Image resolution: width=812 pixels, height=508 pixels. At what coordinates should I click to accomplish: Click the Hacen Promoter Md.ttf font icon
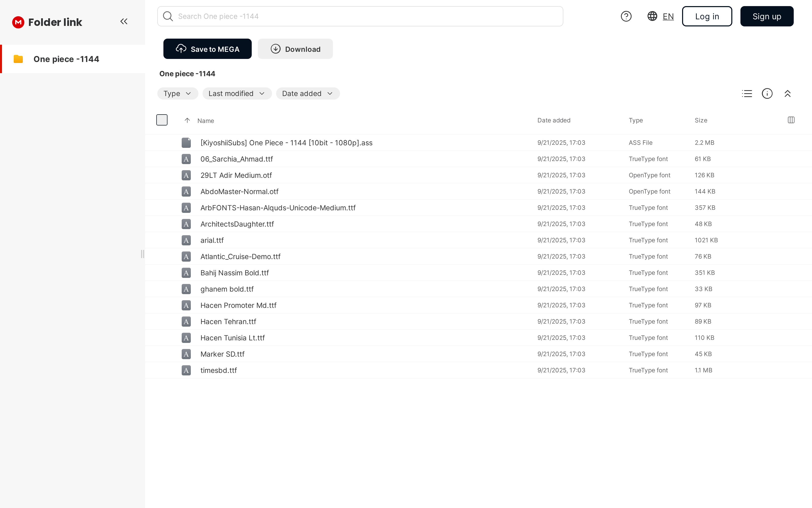pos(186,305)
